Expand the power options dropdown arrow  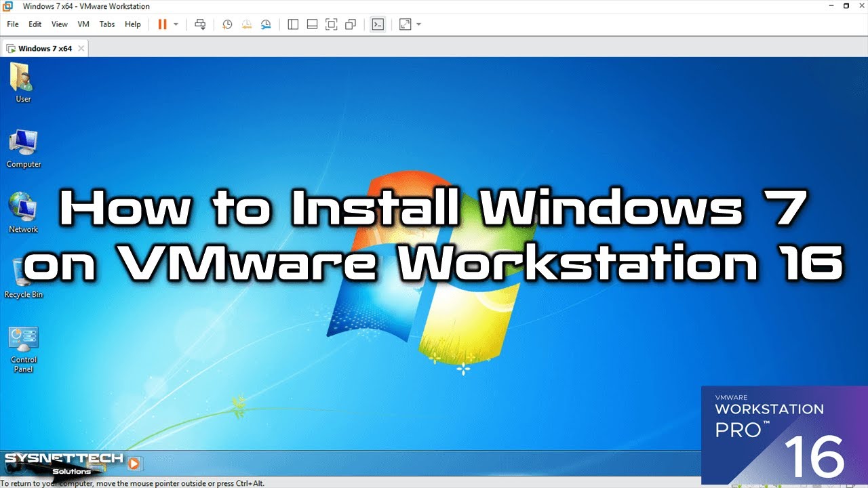coord(176,24)
